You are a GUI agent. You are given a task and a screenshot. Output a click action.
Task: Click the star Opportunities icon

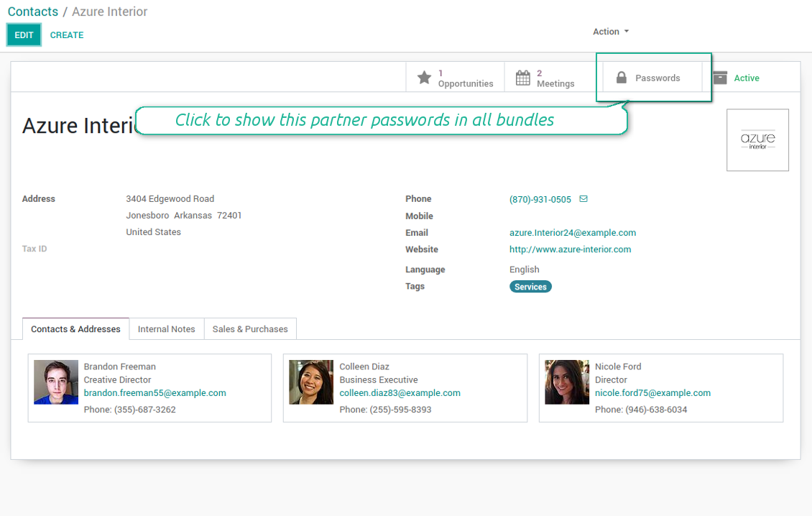click(424, 78)
